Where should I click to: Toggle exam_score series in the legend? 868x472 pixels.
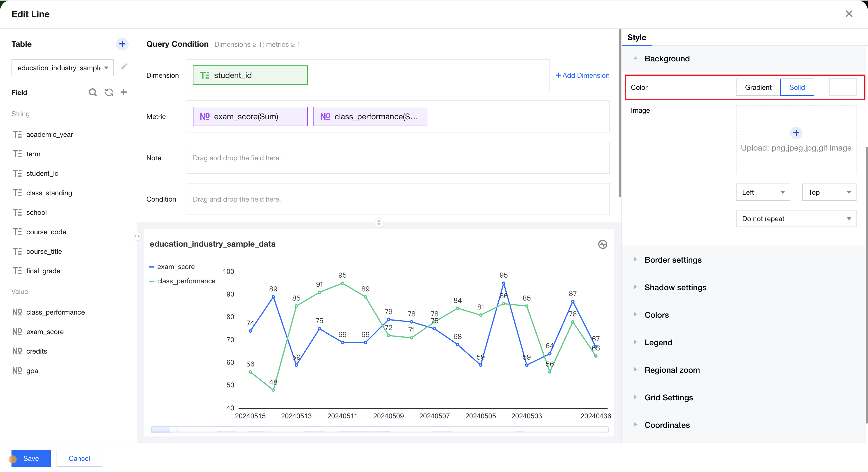click(172, 267)
